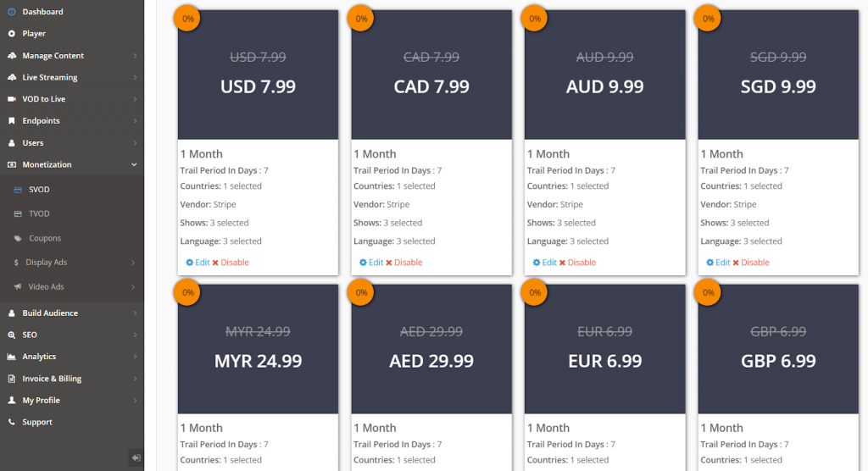The height and width of the screenshot is (471, 868).
Task: Click the Dashboard icon in the sidebar
Action: pos(12,12)
